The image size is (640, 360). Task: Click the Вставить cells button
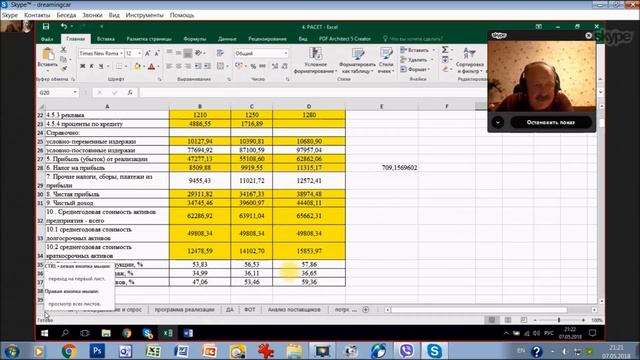point(417,50)
